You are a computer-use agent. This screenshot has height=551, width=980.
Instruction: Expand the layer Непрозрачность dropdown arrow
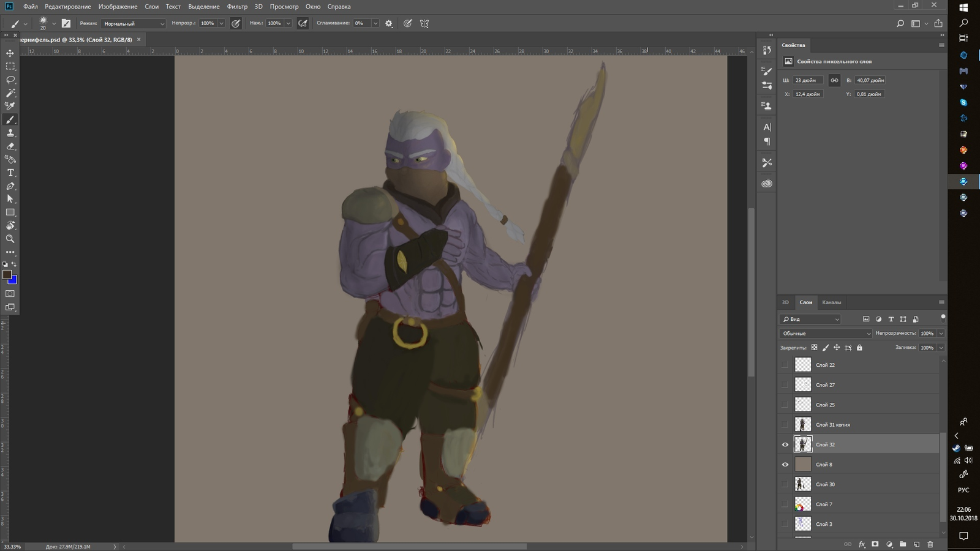pos(941,333)
